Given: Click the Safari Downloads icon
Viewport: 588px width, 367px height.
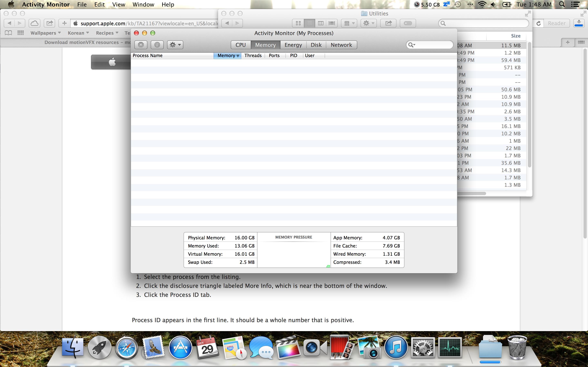Looking at the screenshot, I should [x=579, y=23].
